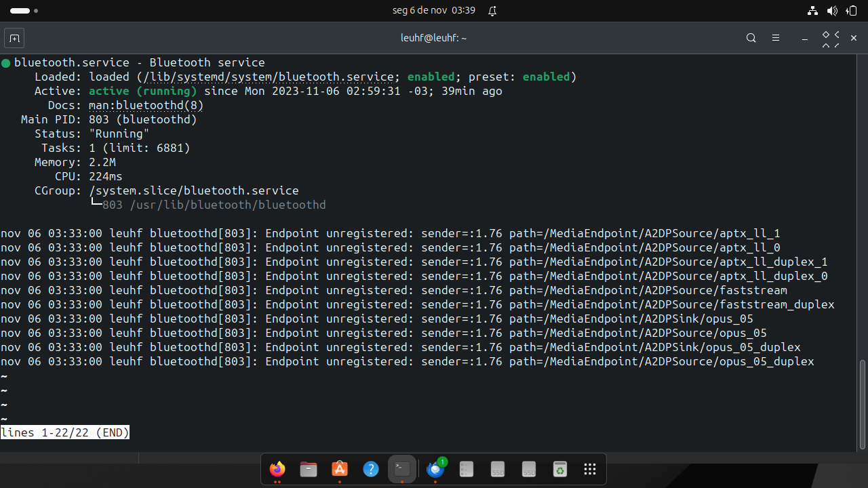Open the Activities overview pill
Image resolution: width=868 pixels, height=488 pixels.
click(24, 11)
